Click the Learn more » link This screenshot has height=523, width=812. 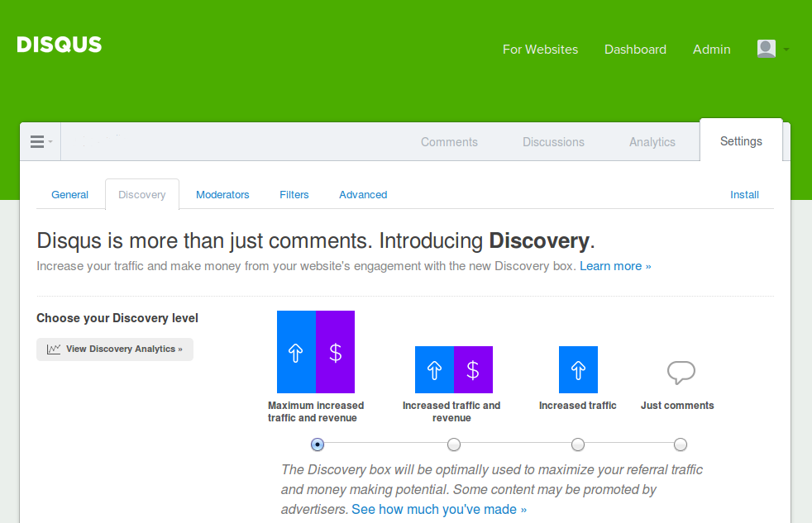(615, 266)
